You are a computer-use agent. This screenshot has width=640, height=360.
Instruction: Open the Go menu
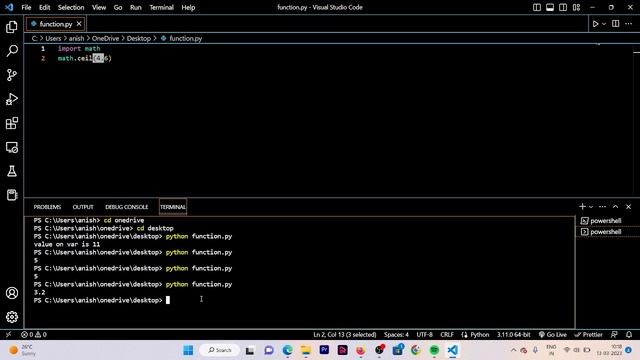point(118,7)
